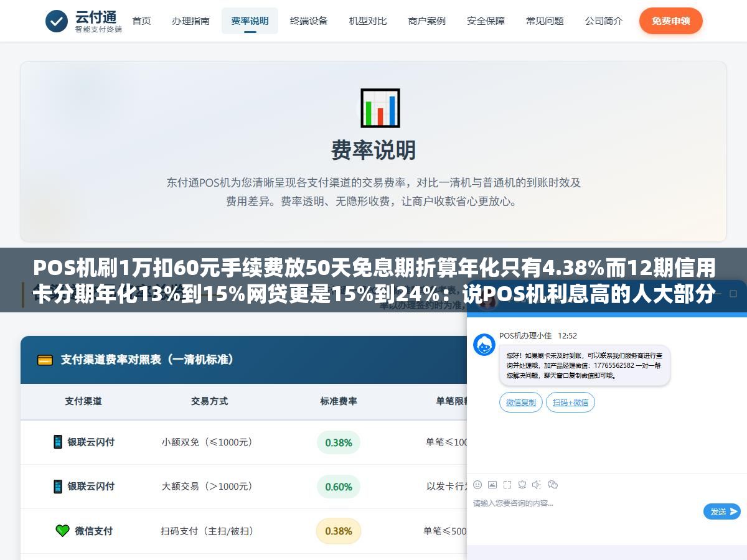Screen dimensions: 747x560
Task: Click phone icon in 小额双免 row
Action: point(58,442)
